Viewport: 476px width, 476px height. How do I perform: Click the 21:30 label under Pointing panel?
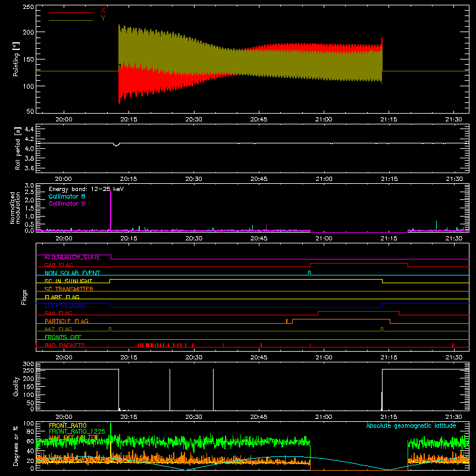click(453, 120)
